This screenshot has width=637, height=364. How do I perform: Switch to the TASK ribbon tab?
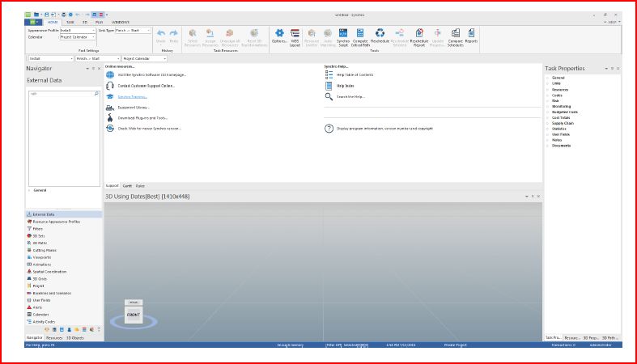point(70,22)
